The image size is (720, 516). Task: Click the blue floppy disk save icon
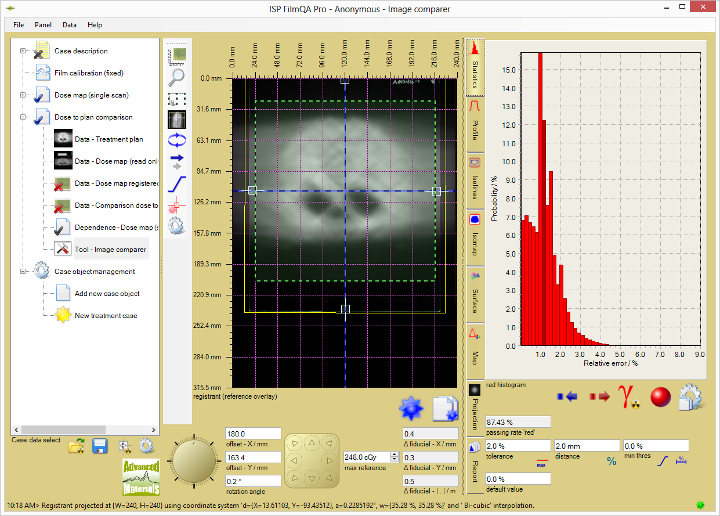click(x=100, y=446)
